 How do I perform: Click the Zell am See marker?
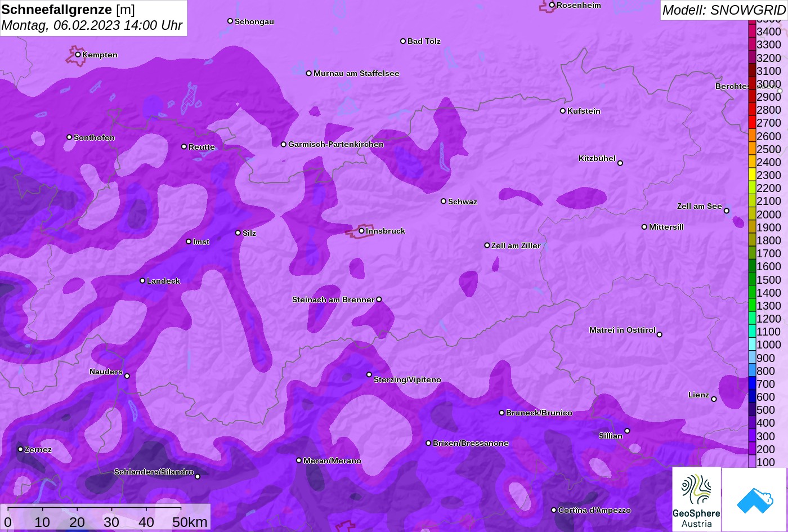(727, 211)
